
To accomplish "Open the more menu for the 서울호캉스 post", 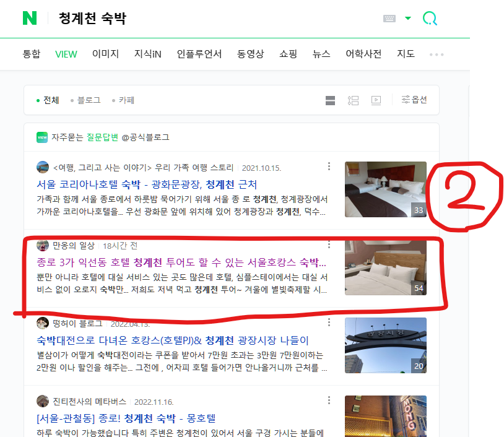I will coord(329,244).
